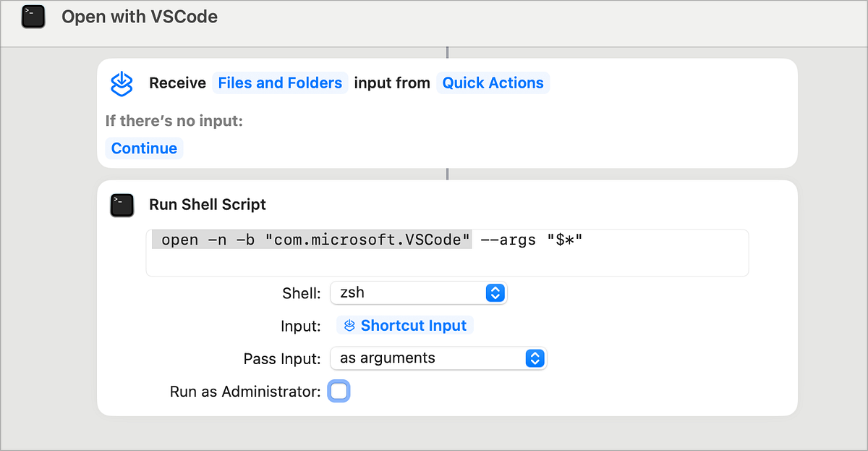Click the blue Shortcuts icon on Receive action
Viewport: 868px width, 451px height.
(122, 82)
